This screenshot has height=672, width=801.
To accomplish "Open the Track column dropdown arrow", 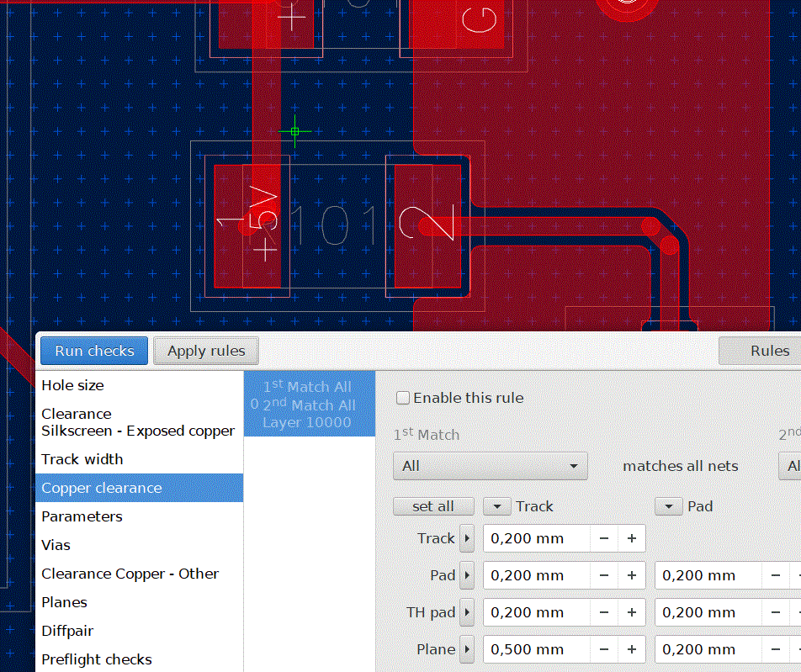I will click(x=496, y=506).
